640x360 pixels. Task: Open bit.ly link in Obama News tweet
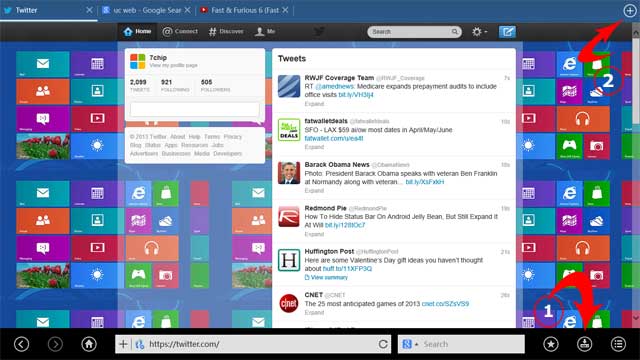(424, 182)
